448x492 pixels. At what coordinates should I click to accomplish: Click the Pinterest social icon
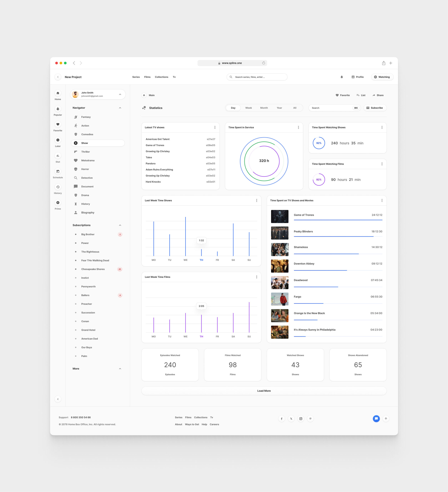[x=310, y=419]
